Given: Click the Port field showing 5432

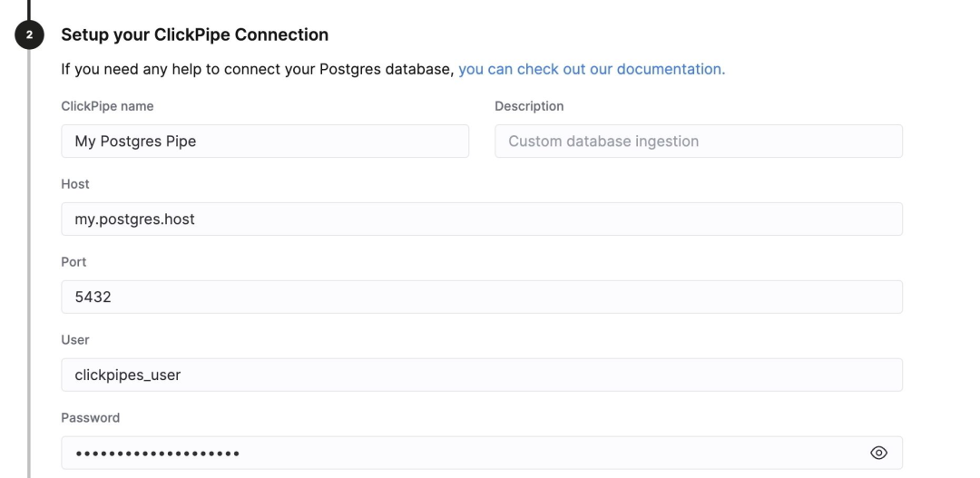Looking at the screenshot, I should click(481, 298).
